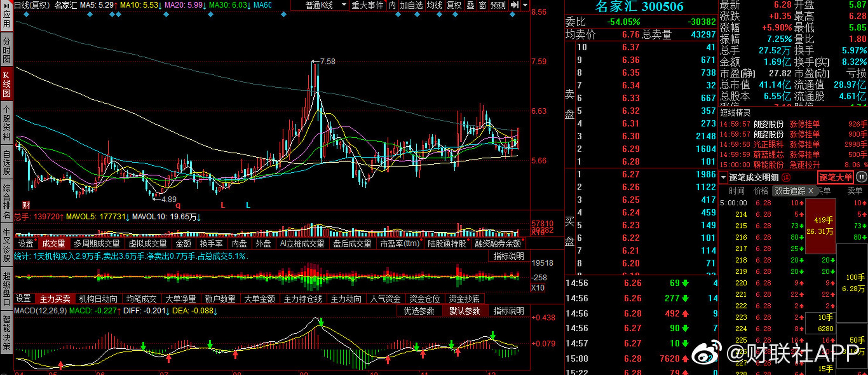Toggle 预测 prediction option
868x375 pixels.
point(498,5)
